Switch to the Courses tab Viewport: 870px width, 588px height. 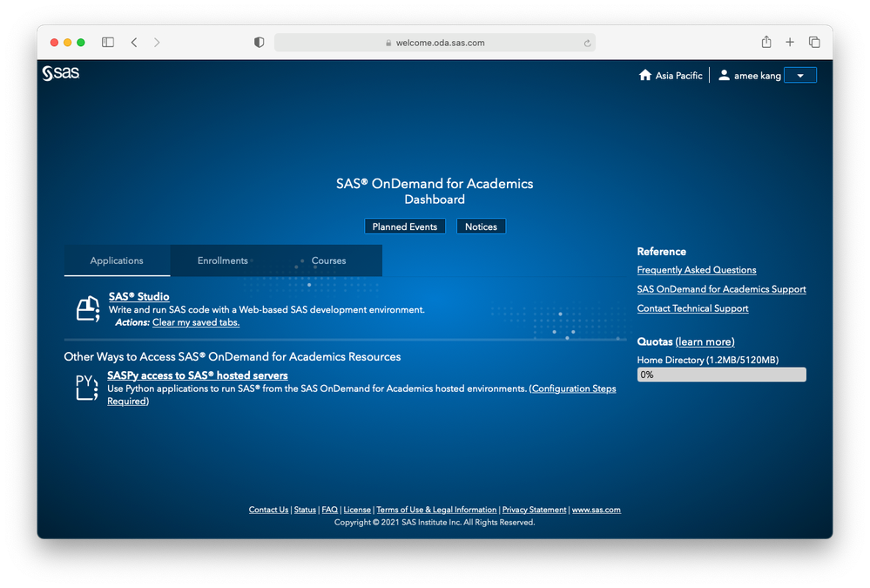328,260
